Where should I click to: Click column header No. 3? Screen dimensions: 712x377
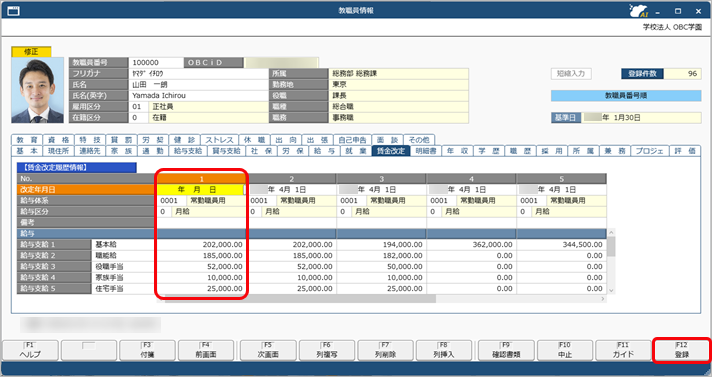point(381,179)
